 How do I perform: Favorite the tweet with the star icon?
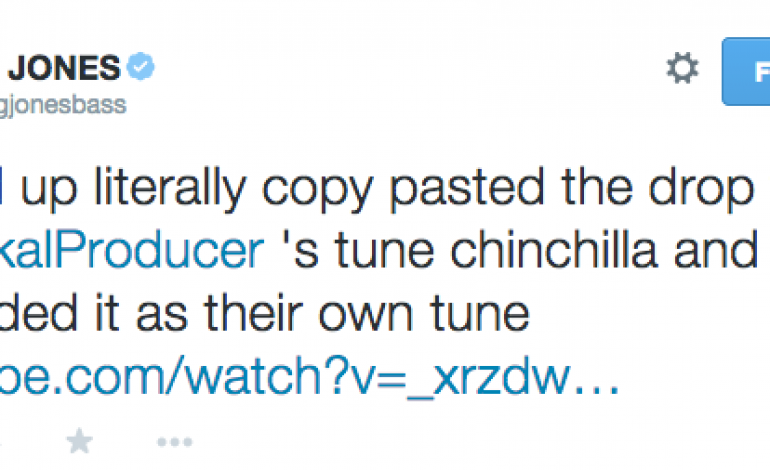[79, 441]
